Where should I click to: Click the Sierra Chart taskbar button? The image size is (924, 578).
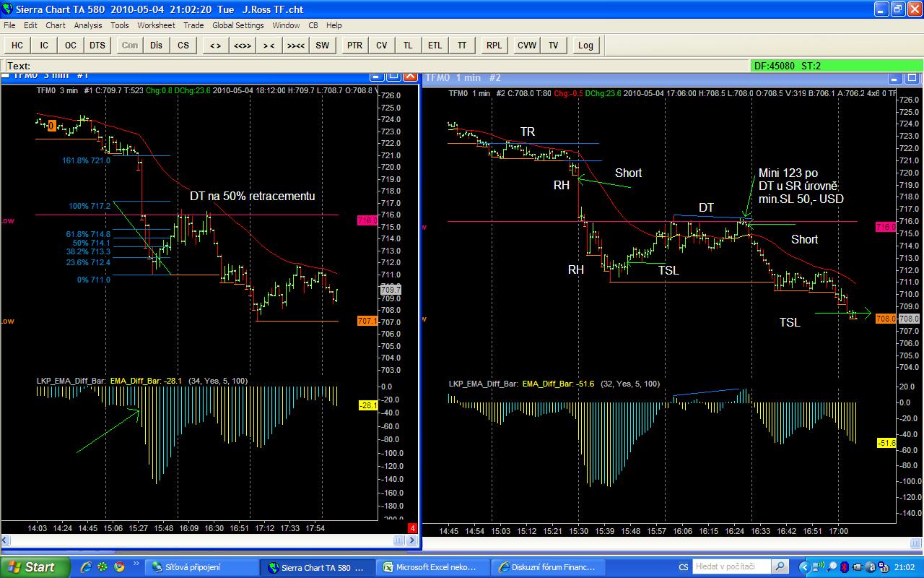click(318, 567)
